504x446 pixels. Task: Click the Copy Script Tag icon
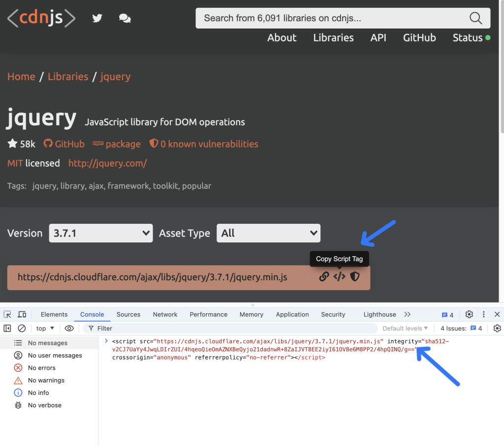pos(339,277)
